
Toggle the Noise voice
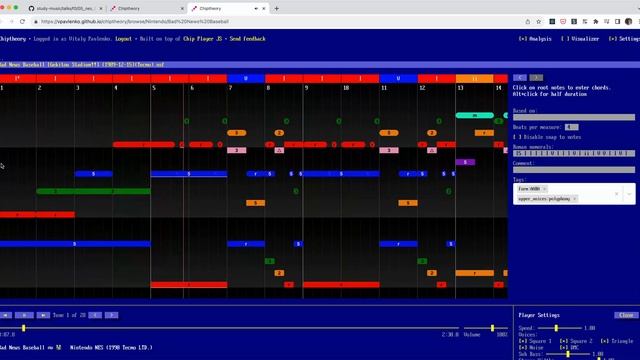[531, 347]
